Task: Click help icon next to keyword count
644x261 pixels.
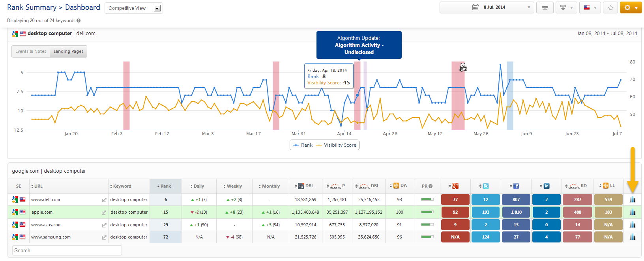Action: (x=79, y=21)
